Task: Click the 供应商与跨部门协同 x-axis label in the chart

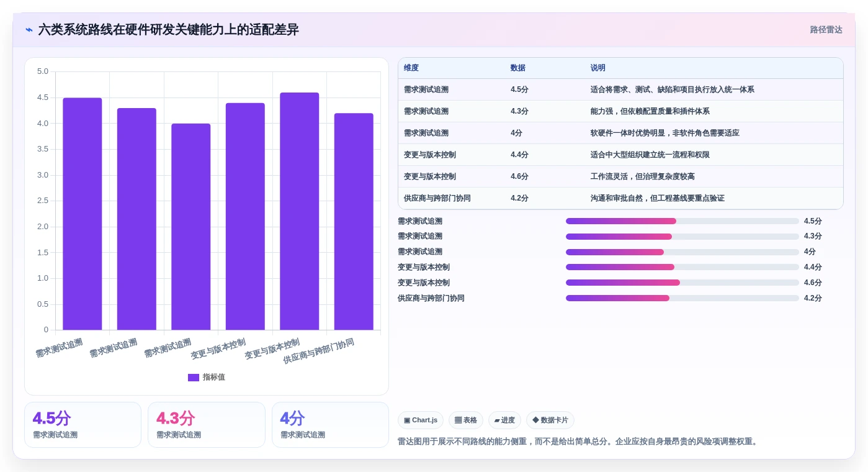Action: 319,352
